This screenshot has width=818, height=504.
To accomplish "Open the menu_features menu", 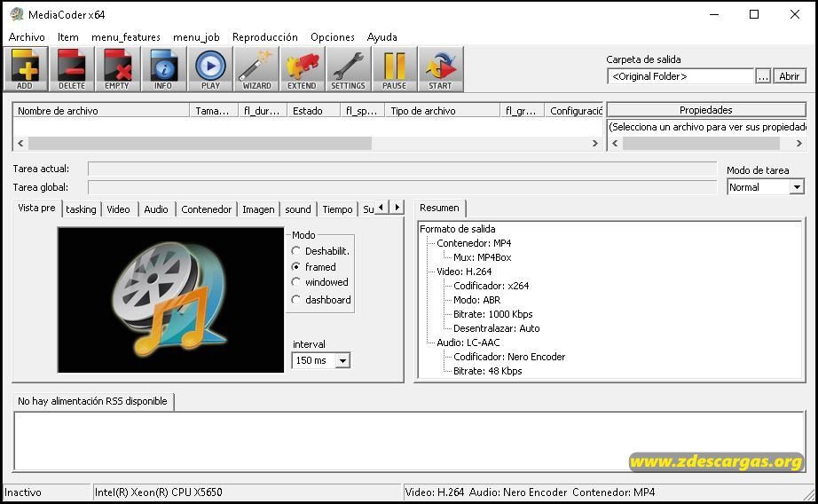I will click(126, 37).
